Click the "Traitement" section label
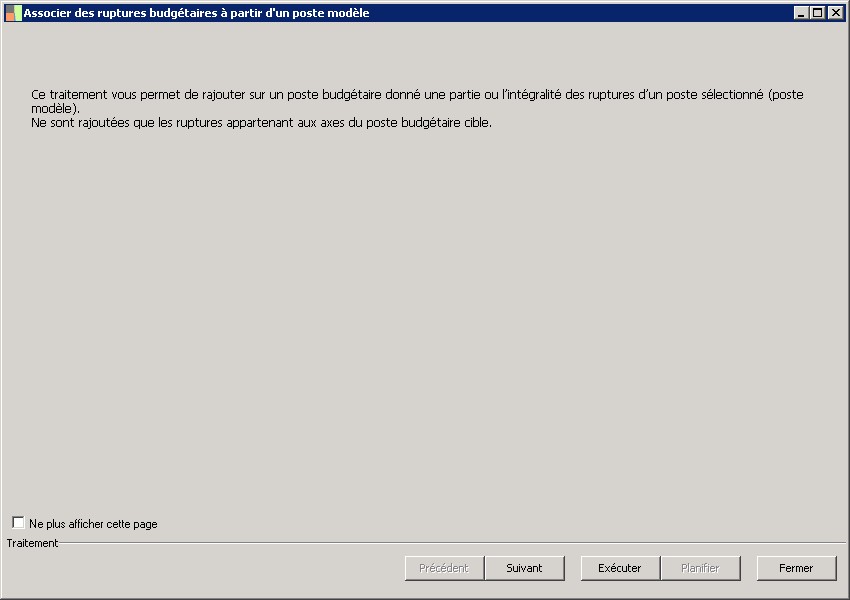The height and width of the screenshot is (600, 850). pos(32,543)
